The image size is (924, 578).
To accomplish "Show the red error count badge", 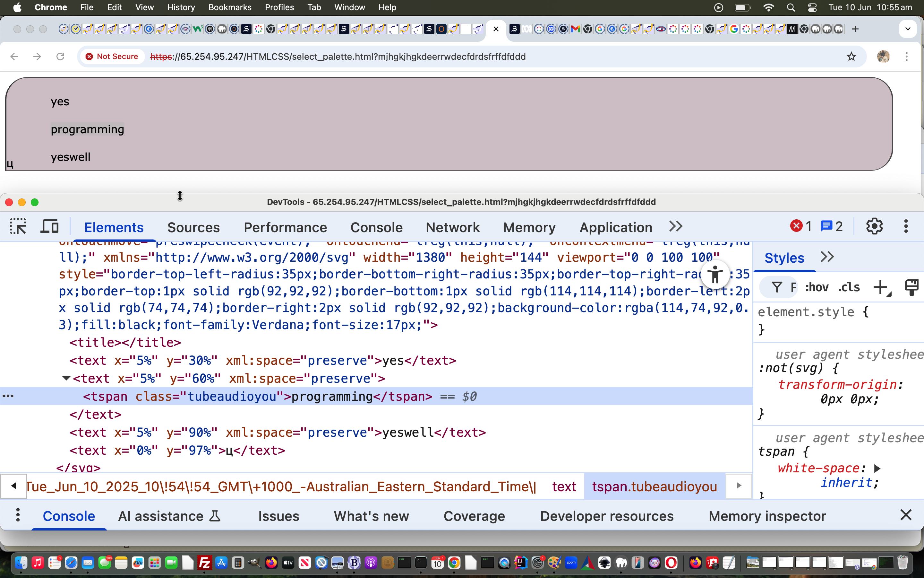I will [801, 226].
